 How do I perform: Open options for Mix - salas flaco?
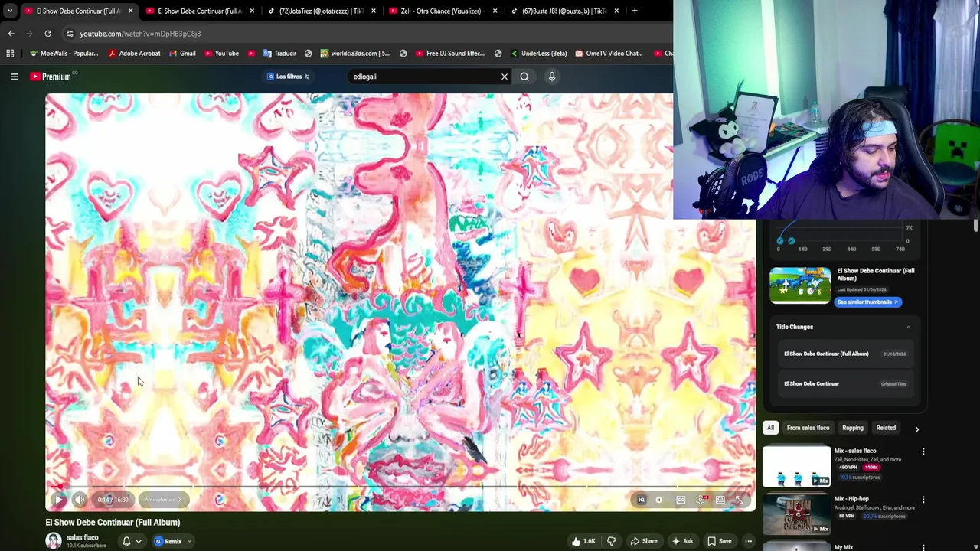[x=923, y=452]
